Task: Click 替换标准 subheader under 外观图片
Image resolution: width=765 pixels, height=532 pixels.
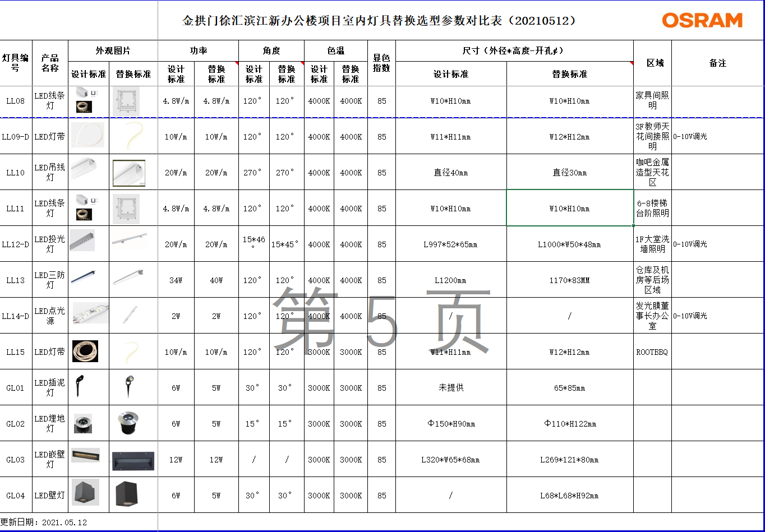Action: [133, 74]
